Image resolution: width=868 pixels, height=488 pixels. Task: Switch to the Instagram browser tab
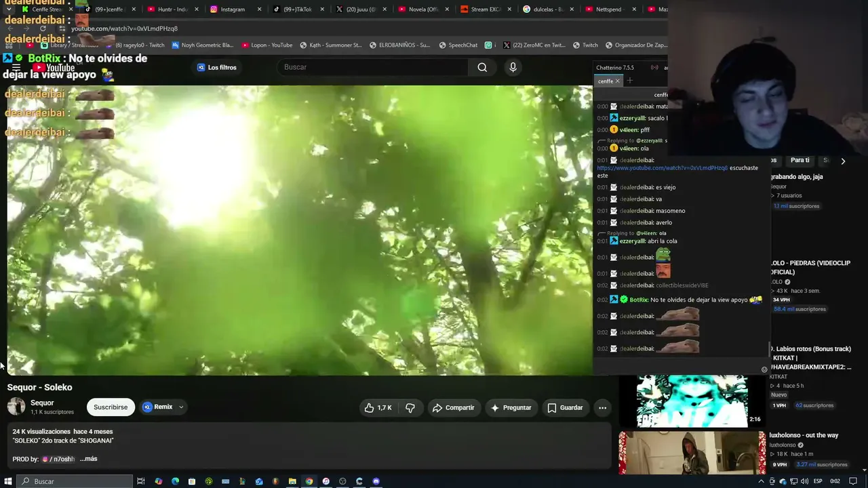point(235,9)
